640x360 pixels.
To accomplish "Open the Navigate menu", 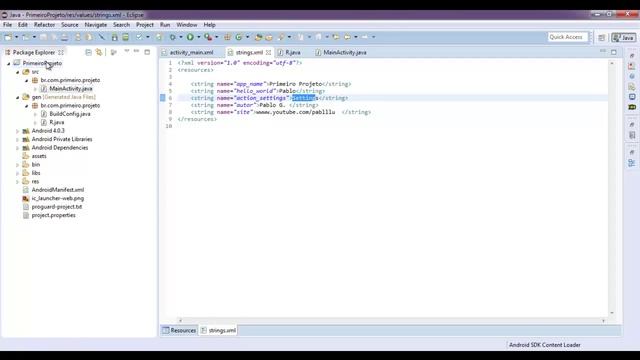I will coord(96,25).
